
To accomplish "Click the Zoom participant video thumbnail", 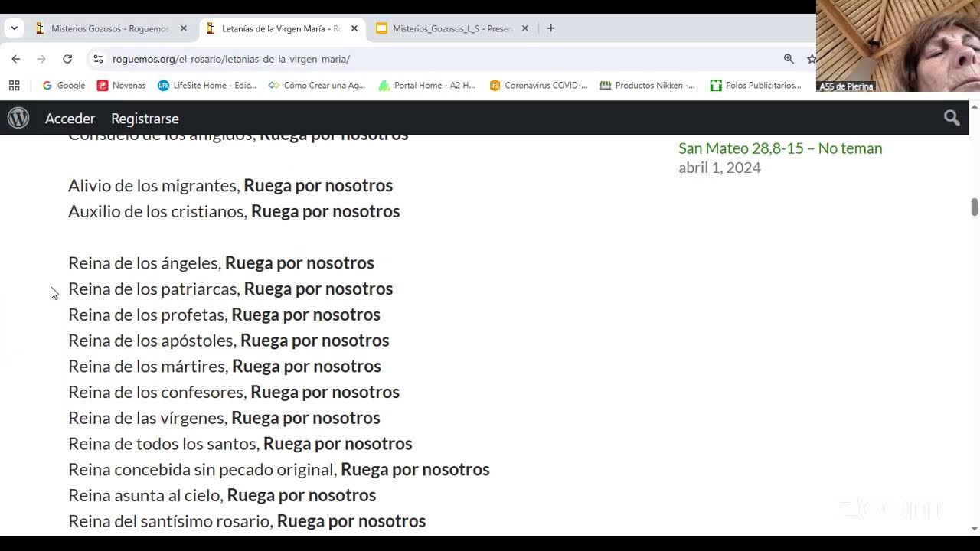I will point(898,46).
